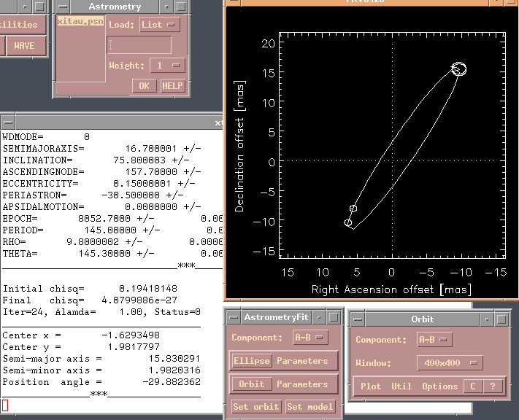Click the large circle marker on orbit plot
This screenshot has height=420, width=519.
pos(458,69)
